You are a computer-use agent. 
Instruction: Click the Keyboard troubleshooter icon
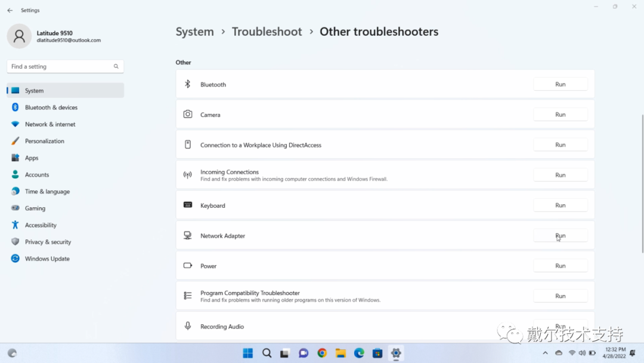188,205
